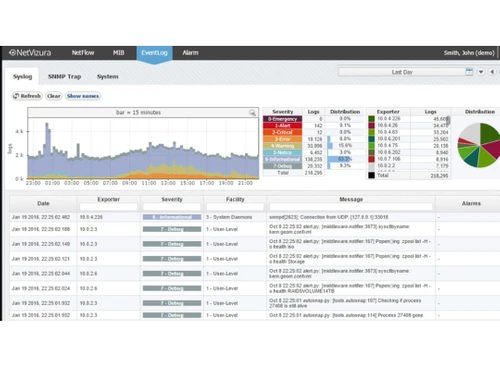Open the MIB module tab
Viewport: 500px width, 375px height.
[x=118, y=53]
